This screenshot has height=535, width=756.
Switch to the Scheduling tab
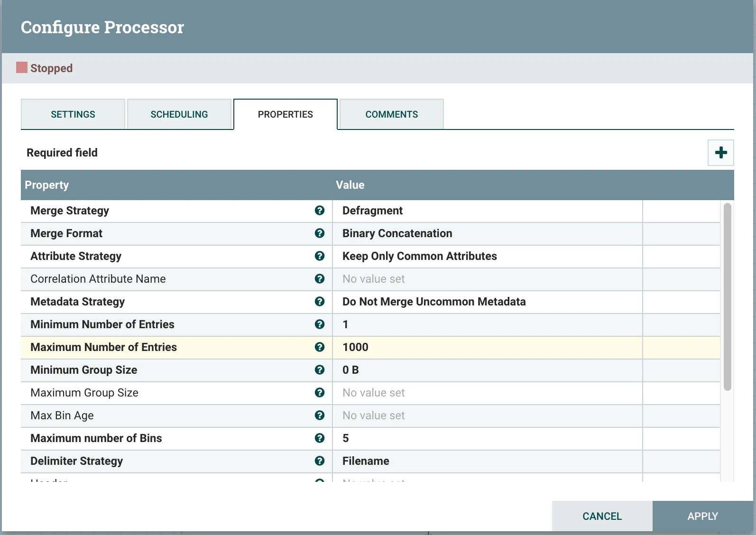[x=179, y=114]
